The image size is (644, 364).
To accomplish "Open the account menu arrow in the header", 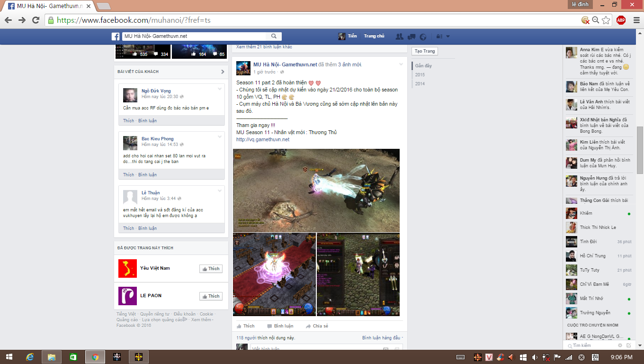I will (447, 36).
